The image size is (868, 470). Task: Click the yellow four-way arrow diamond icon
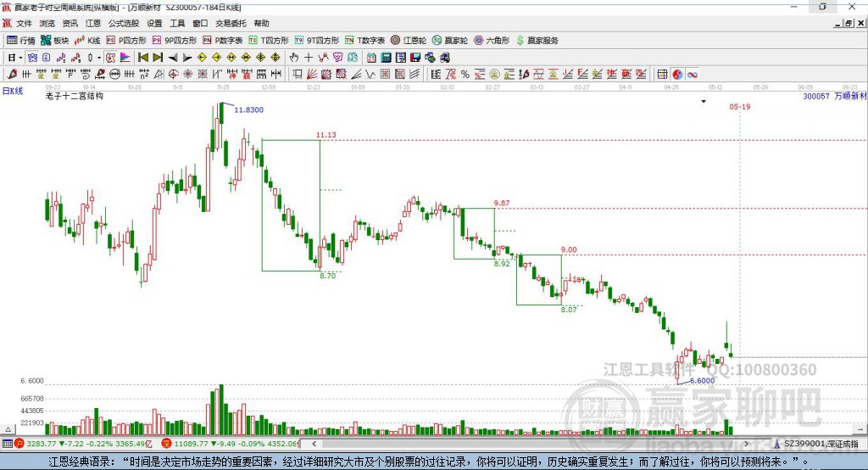tap(261, 58)
